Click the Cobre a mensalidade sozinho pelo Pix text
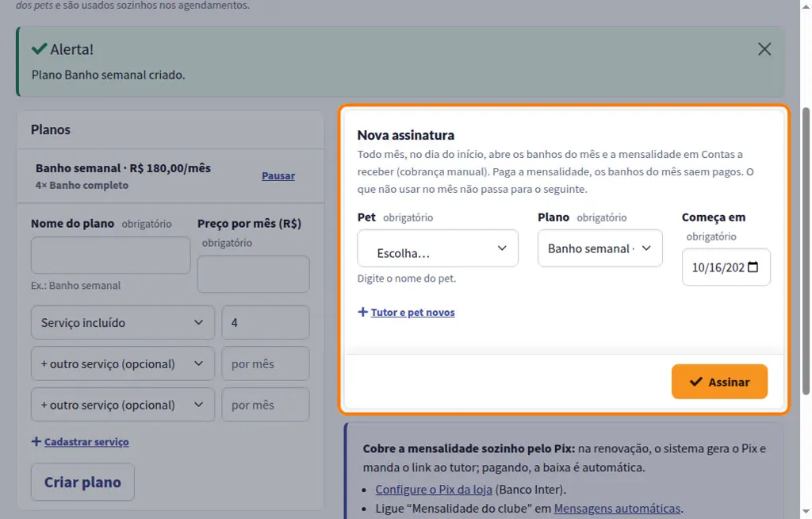Screen dimensions: 812x519 point(469,448)
